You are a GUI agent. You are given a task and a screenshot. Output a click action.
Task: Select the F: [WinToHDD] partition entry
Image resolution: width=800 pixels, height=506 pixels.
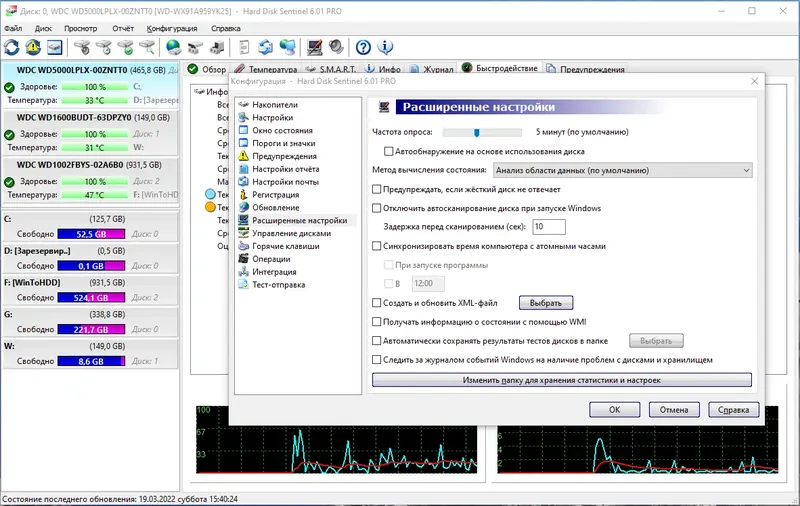[91, 290]
